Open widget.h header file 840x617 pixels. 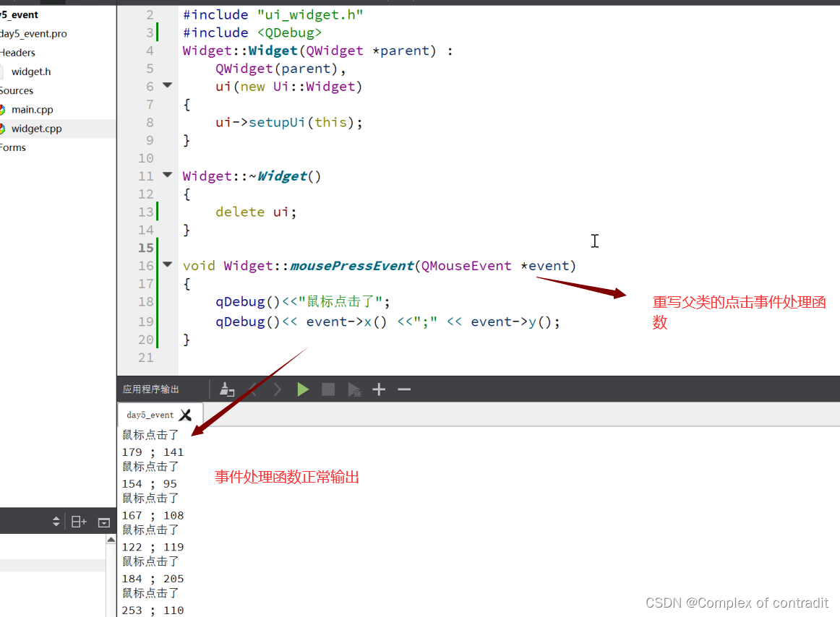tap(31, 72)
